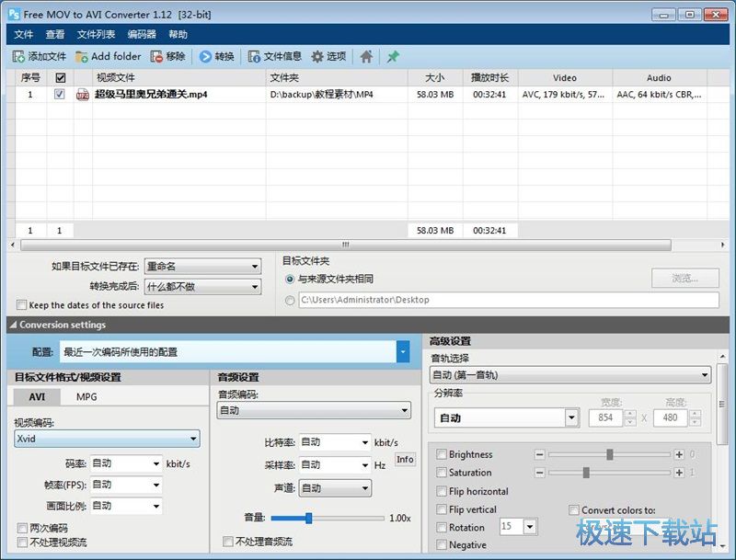Click the Info button beside sample rate
Screen dimensions: 736x560
click(x=405, y=459)
